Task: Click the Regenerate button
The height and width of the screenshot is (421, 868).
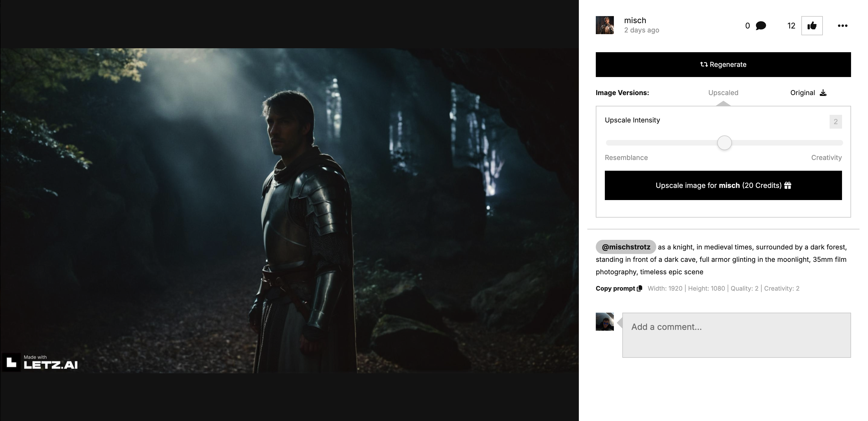Action: tap(723, 65)
